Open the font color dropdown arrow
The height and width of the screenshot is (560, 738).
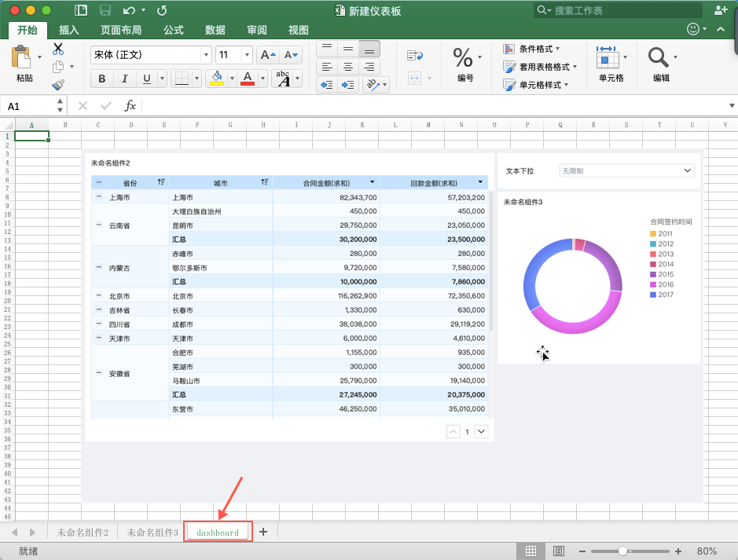click(x=263, y=79)
